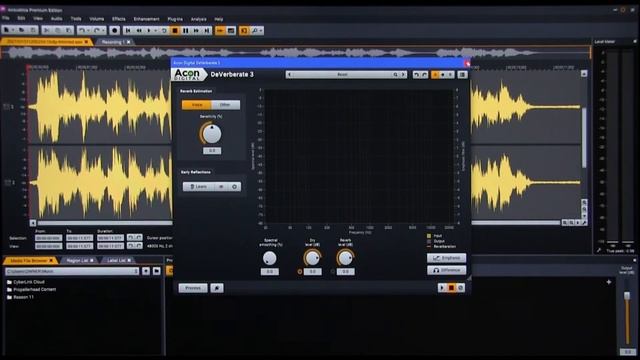
Task: Open the DeVerberate plugin menu icon
Action: coord(462,75)
